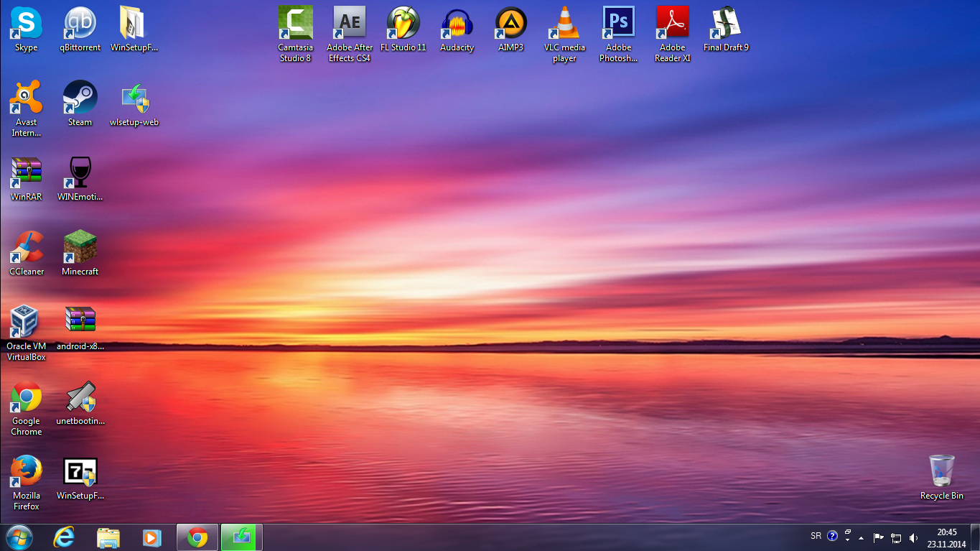Open the volume speaker tray icon
The image size is (980, 551).
coord(913,537)
